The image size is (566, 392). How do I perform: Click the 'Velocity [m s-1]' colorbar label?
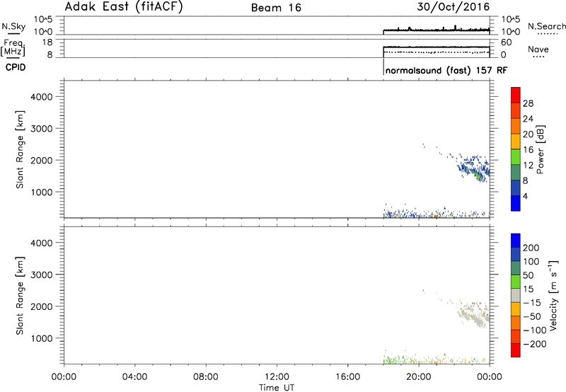[x=554, y=295]
